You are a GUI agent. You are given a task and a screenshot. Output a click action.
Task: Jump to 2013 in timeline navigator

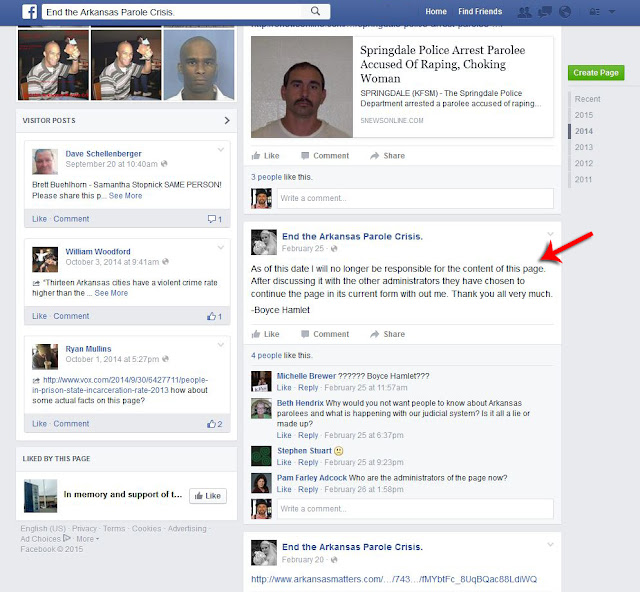pyautogui.click(x=584, y=147)
